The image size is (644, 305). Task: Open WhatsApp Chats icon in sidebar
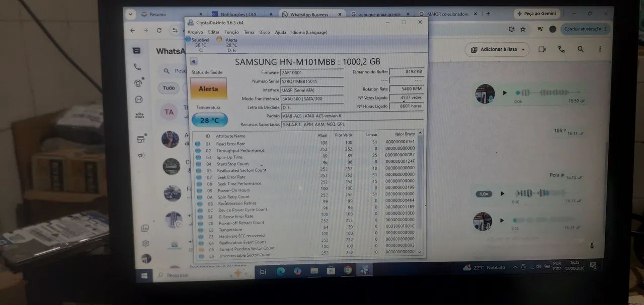136,50
